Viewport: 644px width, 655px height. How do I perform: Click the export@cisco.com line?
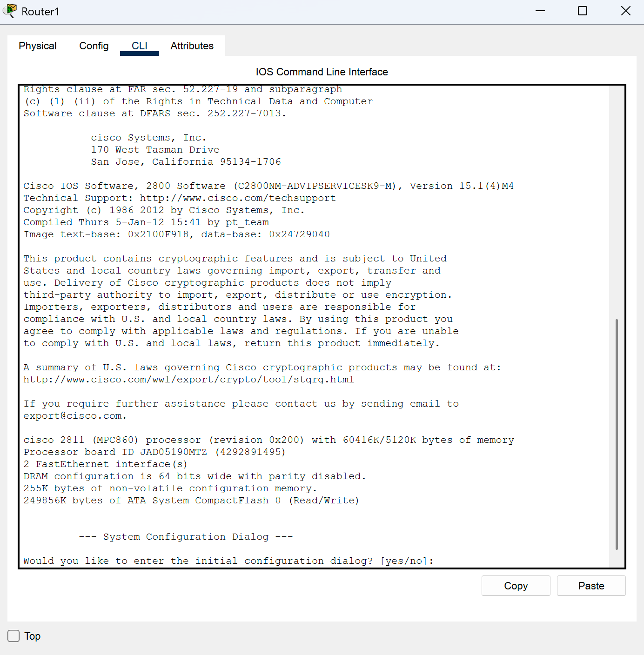(x=75, y=416)
